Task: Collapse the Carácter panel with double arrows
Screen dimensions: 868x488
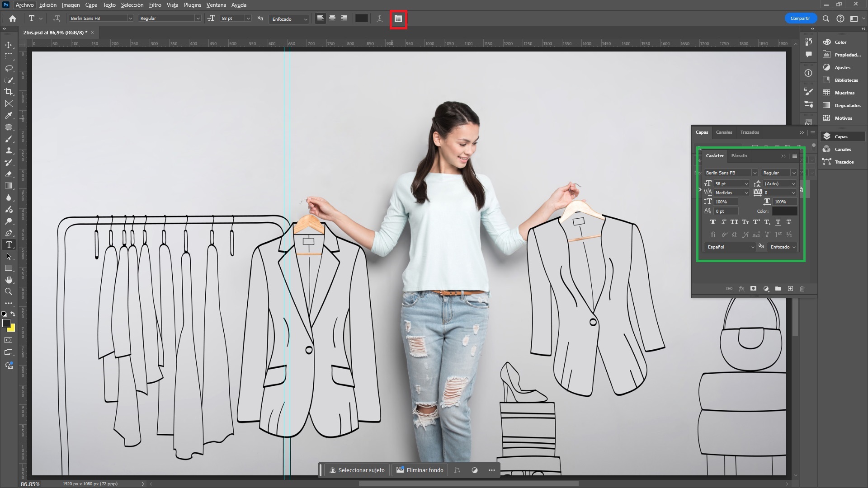Action: [783, 156]
